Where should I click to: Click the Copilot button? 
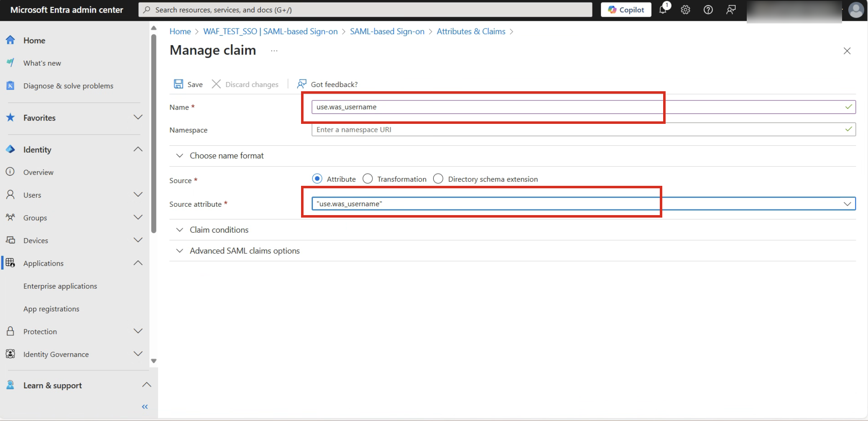[x=626, y=10]
